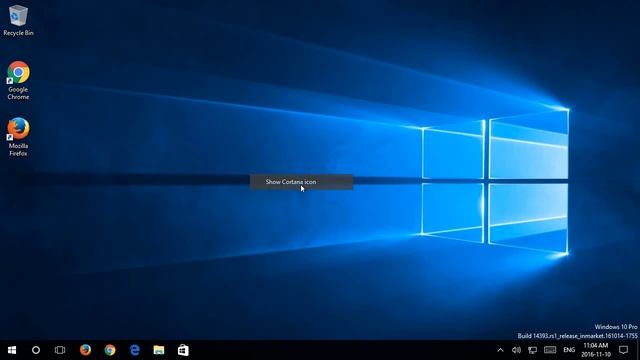This screenshot has height=360, width=640.
Task: Open the Recycle Bin desktop icon
Action: pos(18,20)
